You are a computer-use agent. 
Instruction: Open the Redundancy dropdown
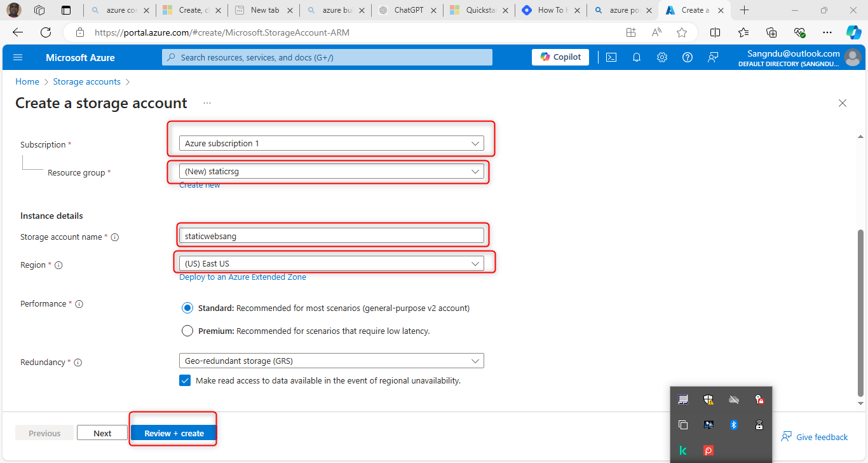tap(332, 361)
